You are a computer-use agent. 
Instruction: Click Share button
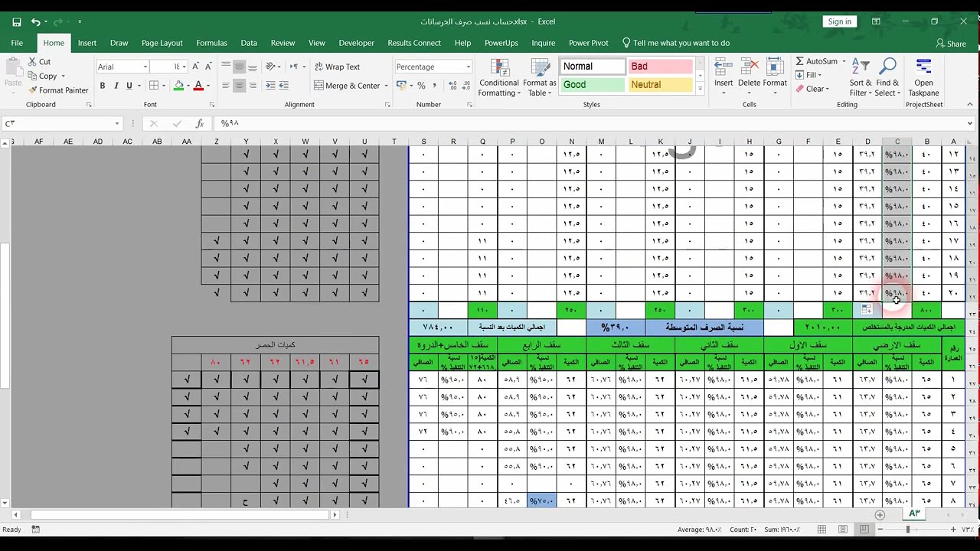pyautogui.click(x=951, y=44)
